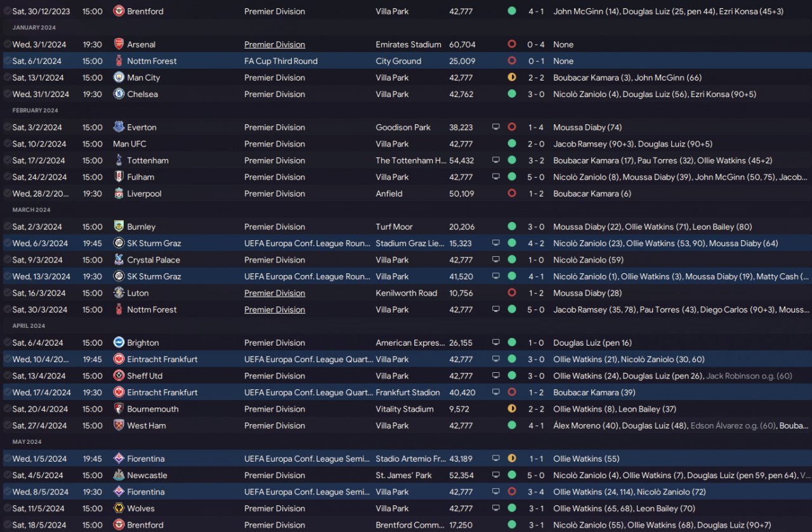This screenshot has width=812, height=532.
Task: Click the TV broadcast icon in Crystal Palace row
Action: (496, 260)
